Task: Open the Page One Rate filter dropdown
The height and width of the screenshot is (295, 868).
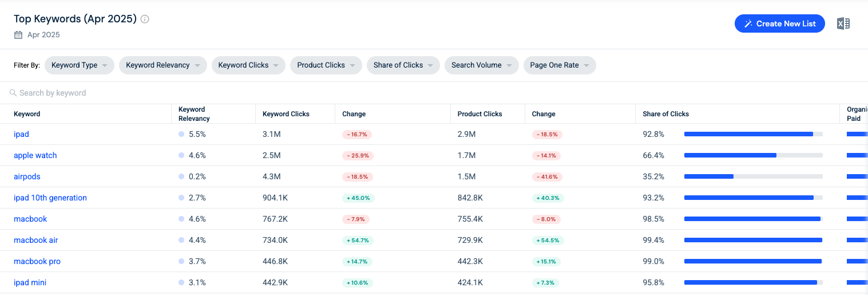Action: [x=560, y=65]
